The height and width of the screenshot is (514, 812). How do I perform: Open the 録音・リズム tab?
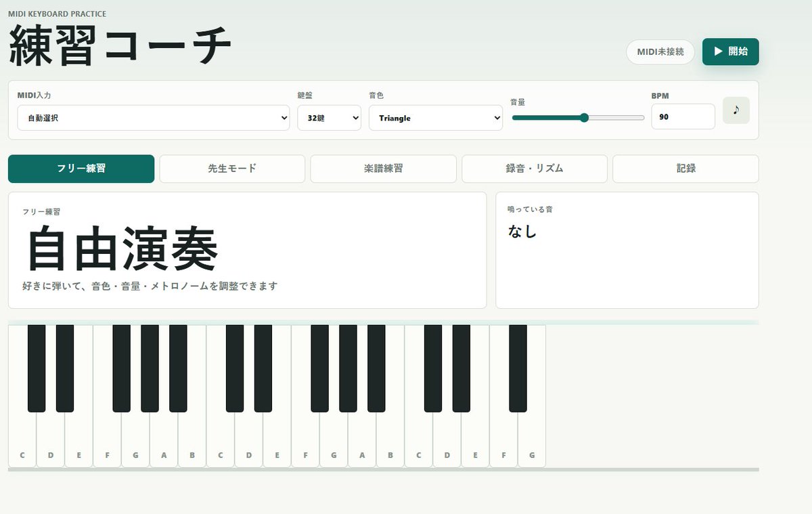tap(535, 169)
